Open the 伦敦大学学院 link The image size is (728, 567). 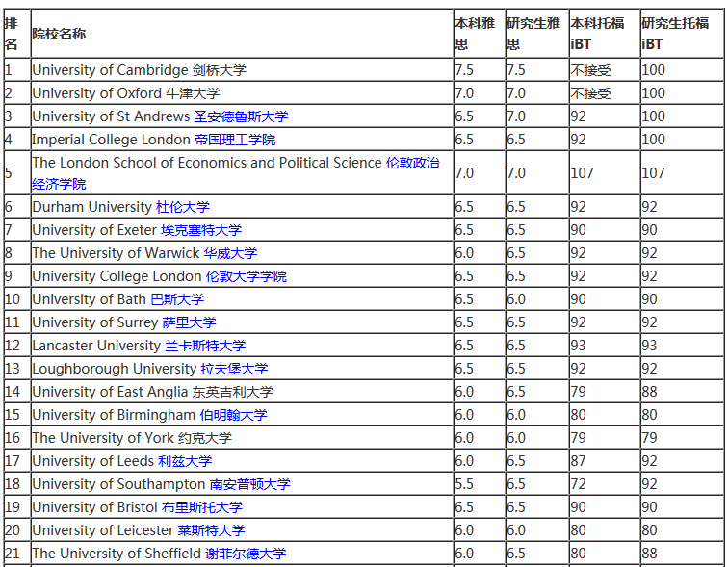point(247,276)
